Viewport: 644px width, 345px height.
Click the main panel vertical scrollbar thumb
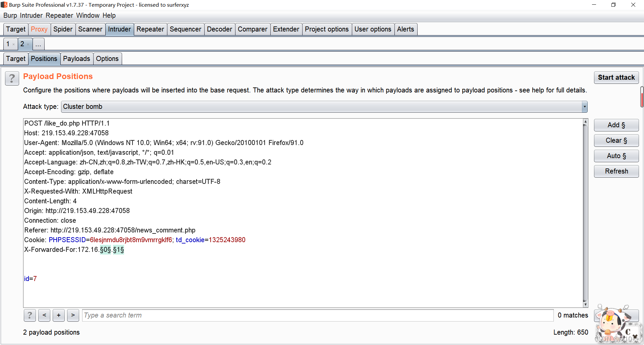click(642, 97)
